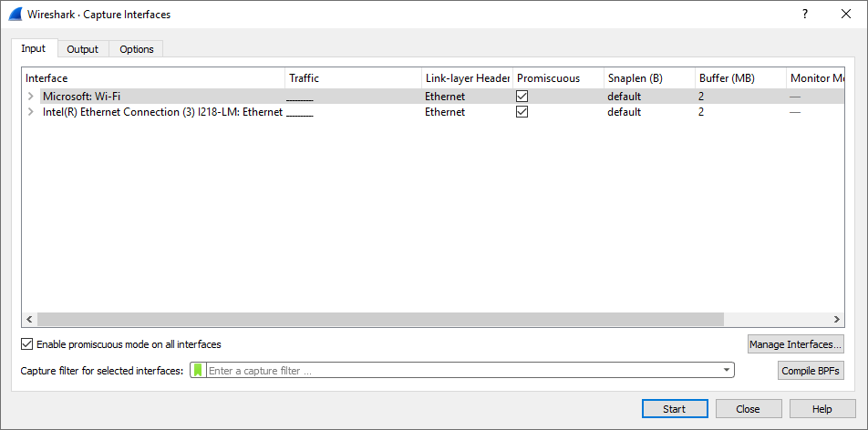Open the capture filter dropdown arrow

(727, 370)
